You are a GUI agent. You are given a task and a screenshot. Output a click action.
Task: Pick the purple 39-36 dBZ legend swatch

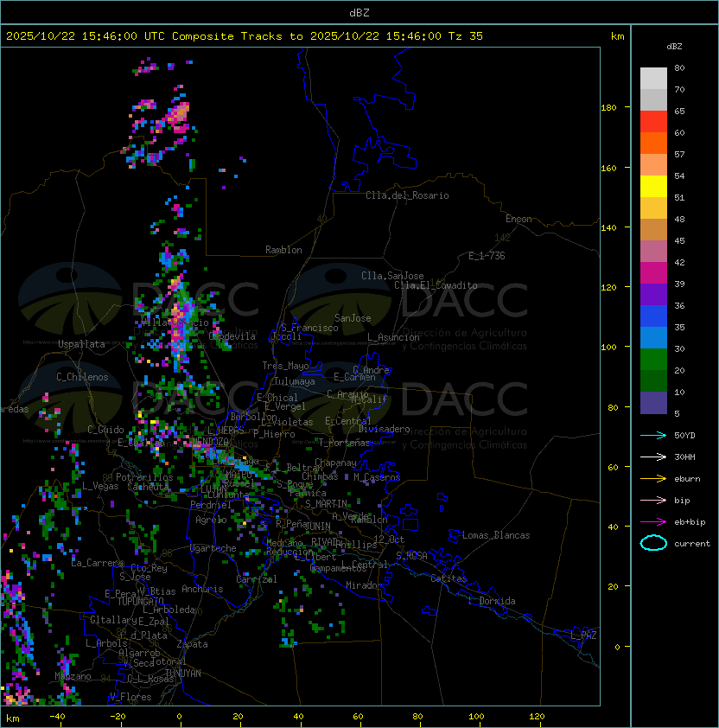pos(653,294)
